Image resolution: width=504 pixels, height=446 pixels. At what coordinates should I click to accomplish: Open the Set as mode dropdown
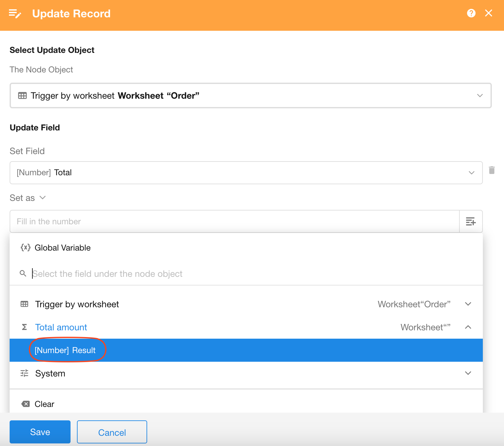tap(28, 198)
